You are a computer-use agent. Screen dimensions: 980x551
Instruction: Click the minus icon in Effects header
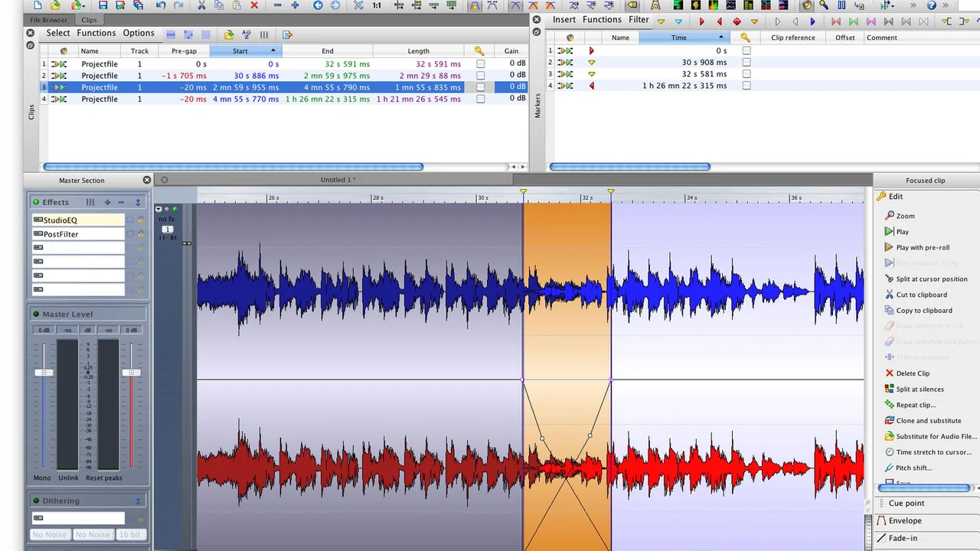(x=120, y=202)
